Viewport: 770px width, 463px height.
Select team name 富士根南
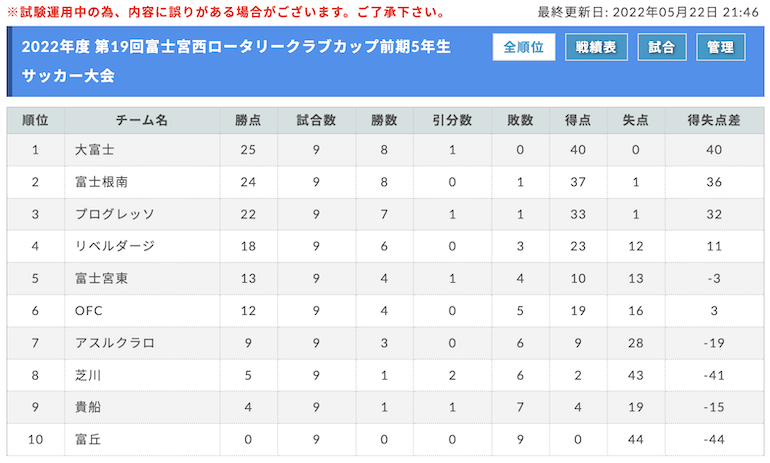pos(101,182)
